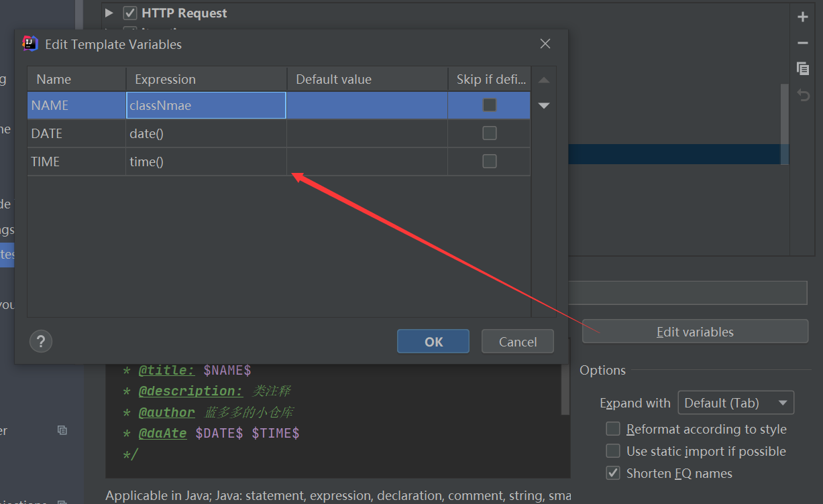Click the Edit variables button
This screenshot has width=823, height=504.
pos(694,331)
